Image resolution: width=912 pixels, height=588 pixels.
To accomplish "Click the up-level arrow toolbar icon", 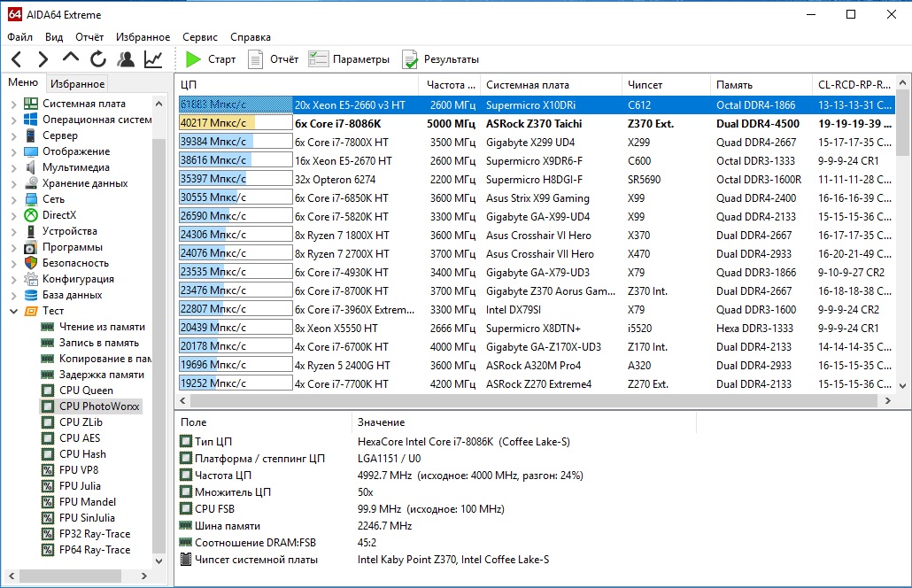I will [70, 58].
